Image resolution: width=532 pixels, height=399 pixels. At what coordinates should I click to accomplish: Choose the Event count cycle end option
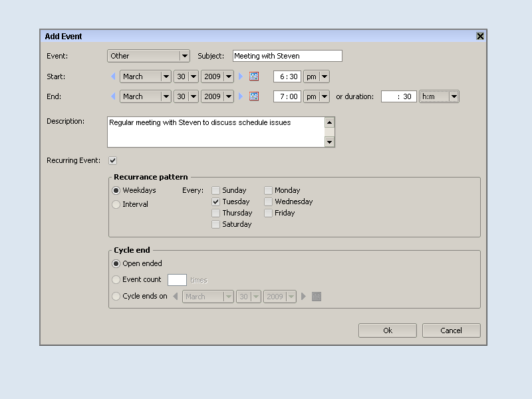pos(116,280)
